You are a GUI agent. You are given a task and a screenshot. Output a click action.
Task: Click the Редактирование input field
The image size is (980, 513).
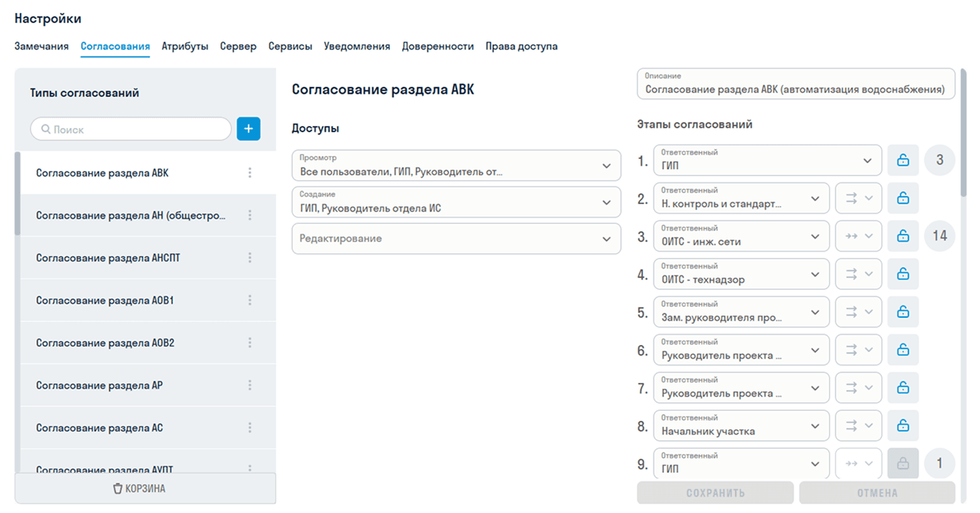tap(456, 238)
